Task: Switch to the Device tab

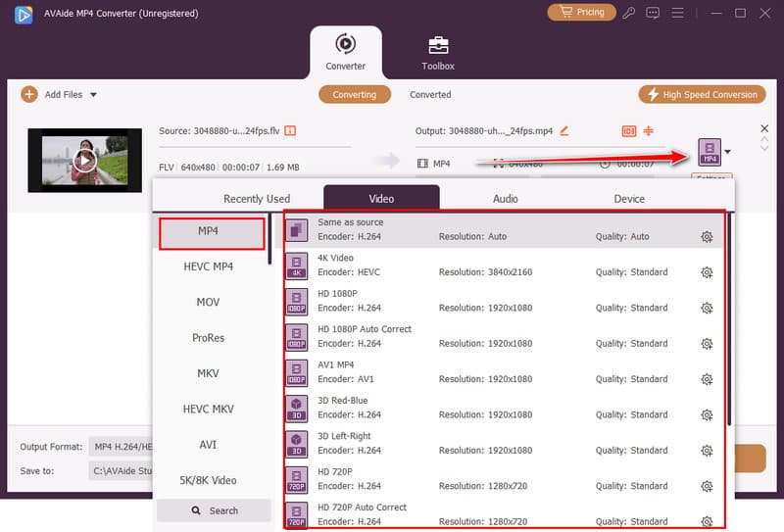Action: tap(629, 199)
